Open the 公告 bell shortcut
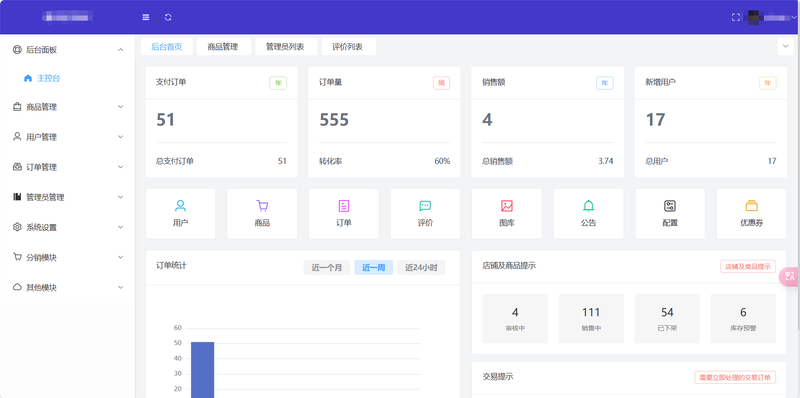Image resolution: width=800 pixels, height=398 pixels. [588, 213]
